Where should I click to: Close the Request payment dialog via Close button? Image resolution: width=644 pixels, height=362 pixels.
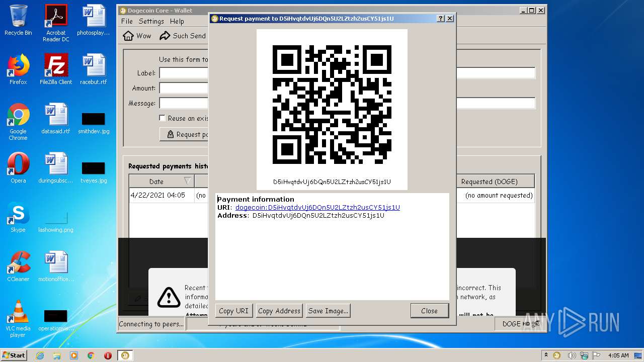[429, 311]
